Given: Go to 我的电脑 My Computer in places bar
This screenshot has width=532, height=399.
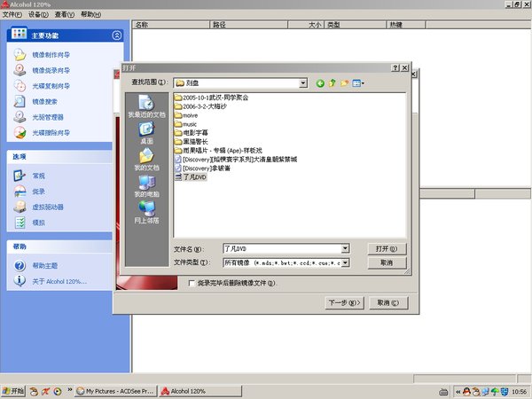Looking at the screenshot, I should [146, 186].
